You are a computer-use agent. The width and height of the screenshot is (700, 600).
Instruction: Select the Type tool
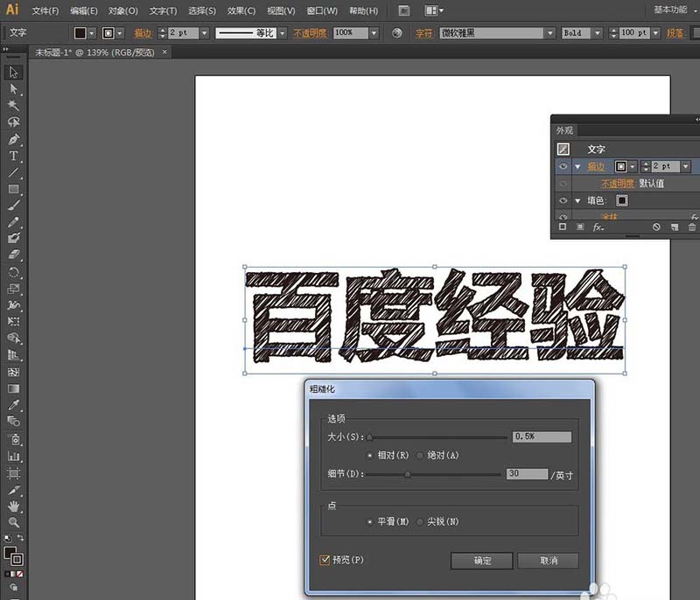point(14,157)
